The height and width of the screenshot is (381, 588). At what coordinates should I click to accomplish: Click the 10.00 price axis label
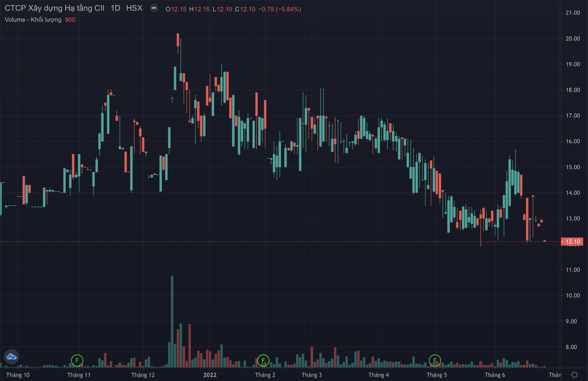[573, 295]
